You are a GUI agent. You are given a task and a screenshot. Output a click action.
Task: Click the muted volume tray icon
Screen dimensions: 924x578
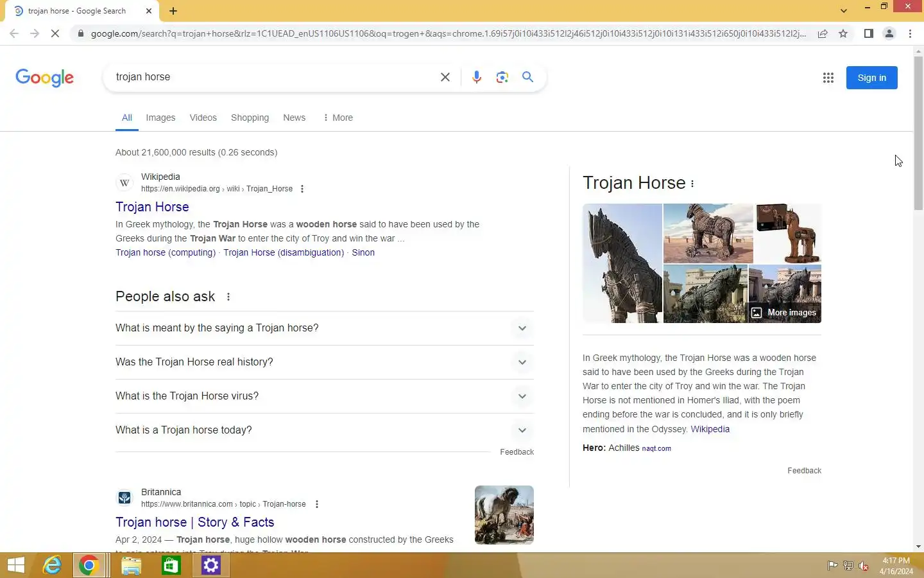click(x=864, y=566)
